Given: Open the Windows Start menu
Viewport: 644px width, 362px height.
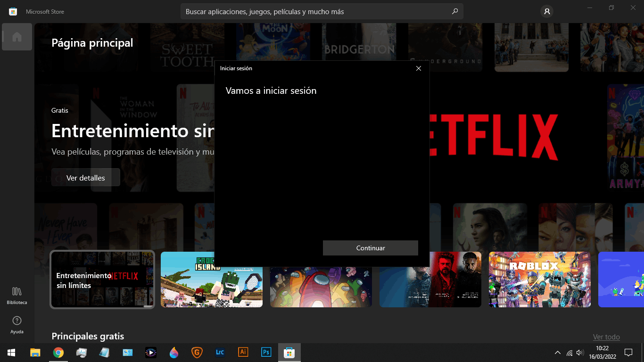Looking at the screenshot, I should [x=11, y=352].
